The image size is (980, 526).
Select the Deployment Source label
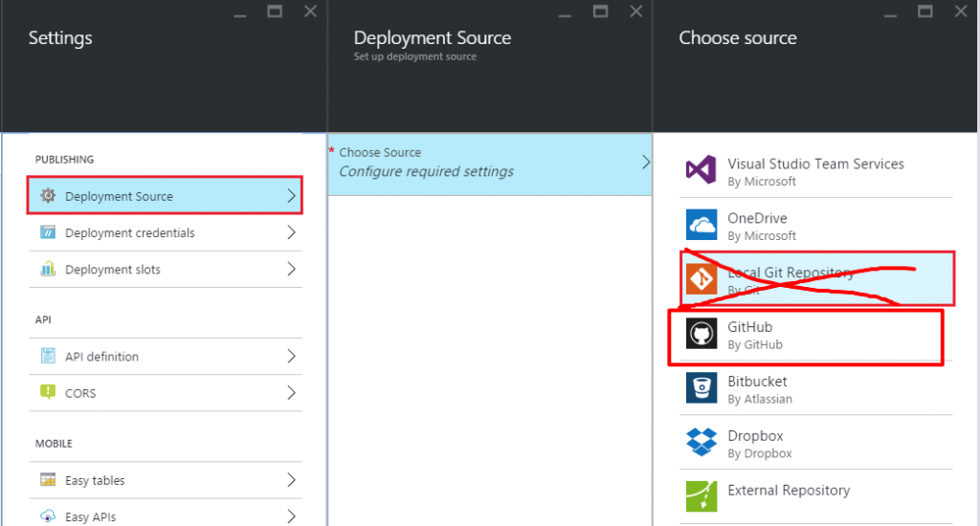(x=119, y=196)
